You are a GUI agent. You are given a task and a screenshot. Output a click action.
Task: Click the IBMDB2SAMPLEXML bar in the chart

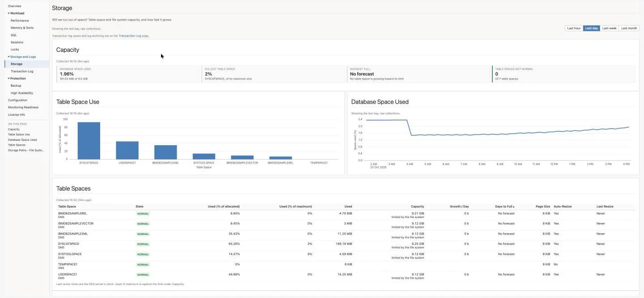tap(165, 152)
